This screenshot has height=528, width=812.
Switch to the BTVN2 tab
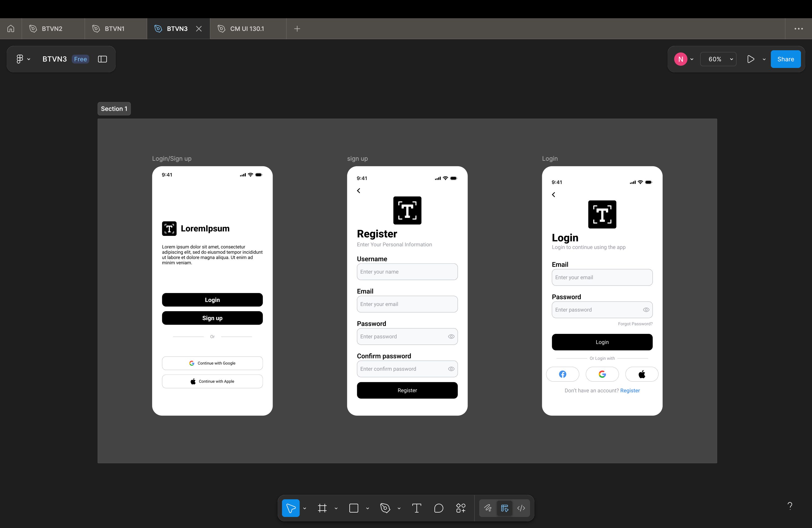53,29
